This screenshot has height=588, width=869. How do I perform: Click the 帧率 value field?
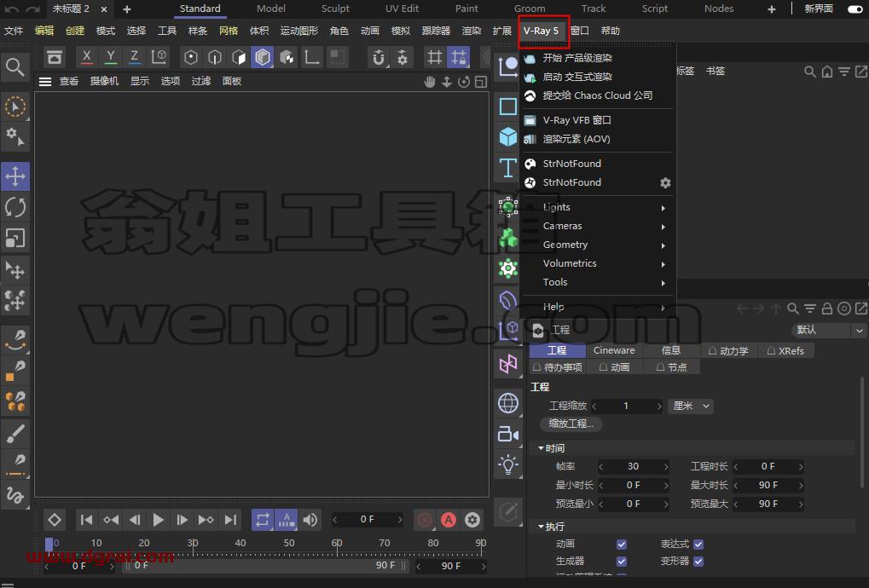(634, 467)
